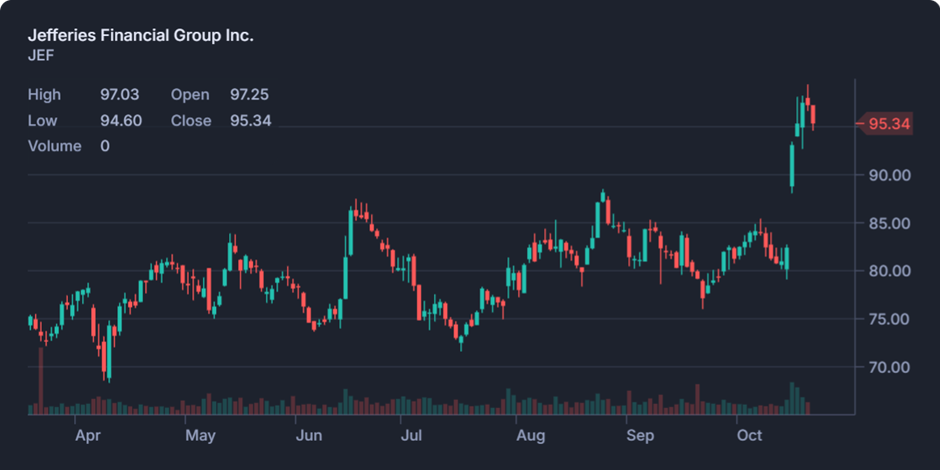
Task: Click the Open label in the legend
Action: (190, 95)
